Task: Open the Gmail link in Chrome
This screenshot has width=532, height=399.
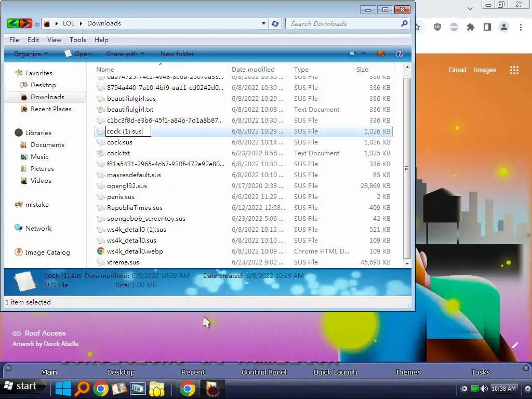Action: click(457, 70)
